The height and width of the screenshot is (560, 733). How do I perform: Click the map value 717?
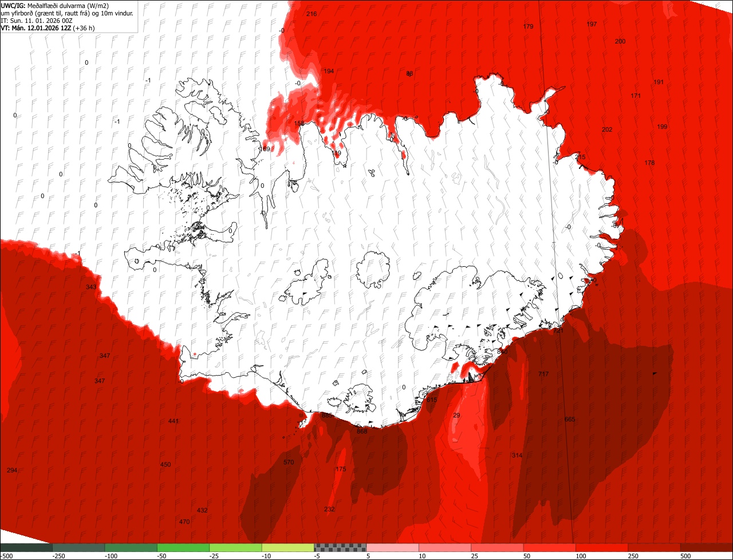click(x=543, y=374)
